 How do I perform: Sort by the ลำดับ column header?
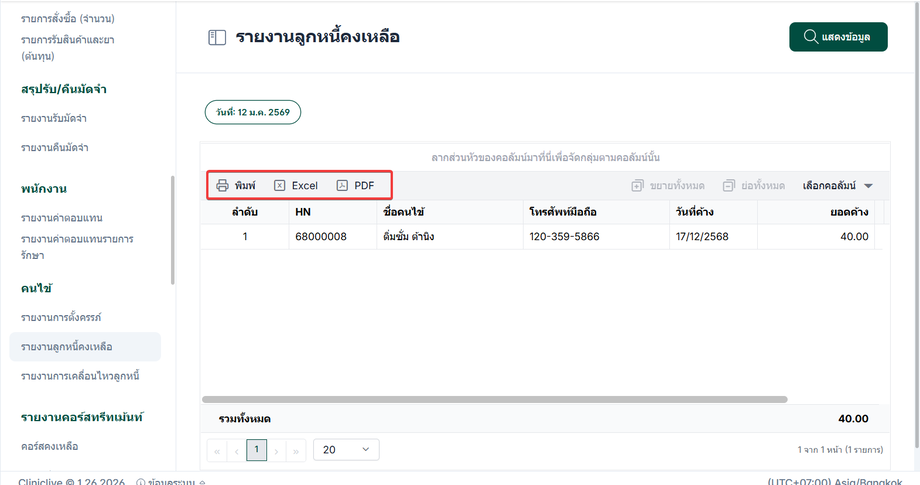point(245,212)
